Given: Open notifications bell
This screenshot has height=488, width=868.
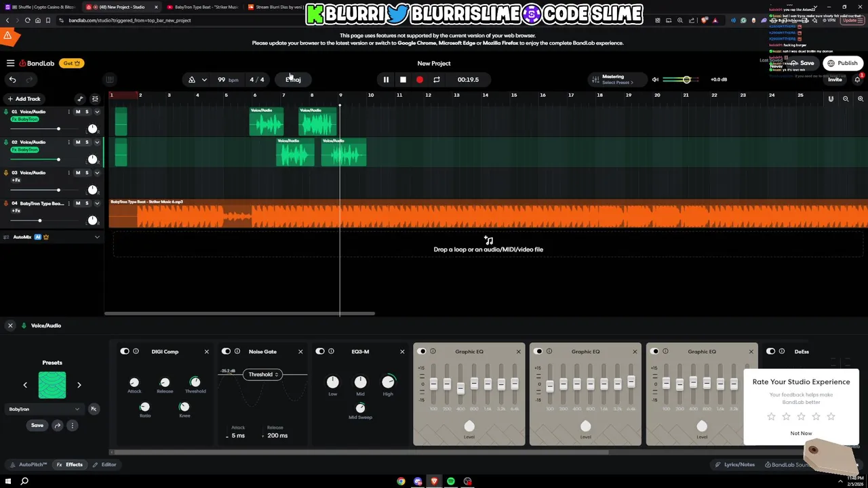Looking at the screenshot, I should 858,79.
